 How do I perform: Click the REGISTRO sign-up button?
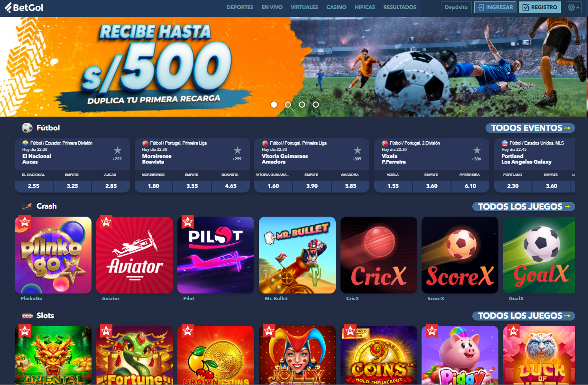coord(540,8)
